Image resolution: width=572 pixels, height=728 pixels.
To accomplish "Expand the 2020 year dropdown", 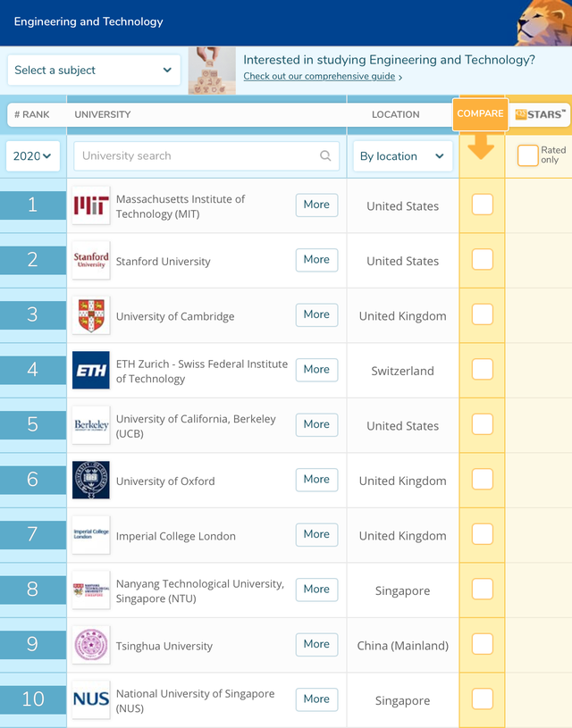I will click(32, 156).
